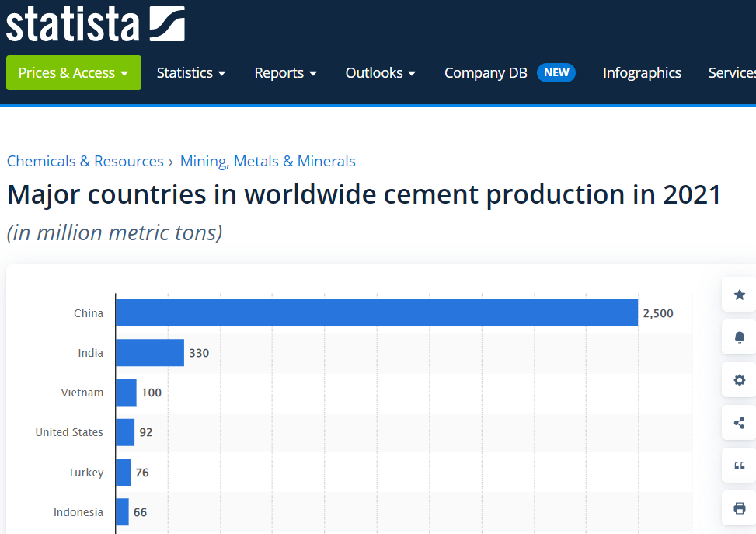The image size is (756, 534).
Task: Follow the Mining, Metals & Minerals link
Action: (x=267, y=161)
